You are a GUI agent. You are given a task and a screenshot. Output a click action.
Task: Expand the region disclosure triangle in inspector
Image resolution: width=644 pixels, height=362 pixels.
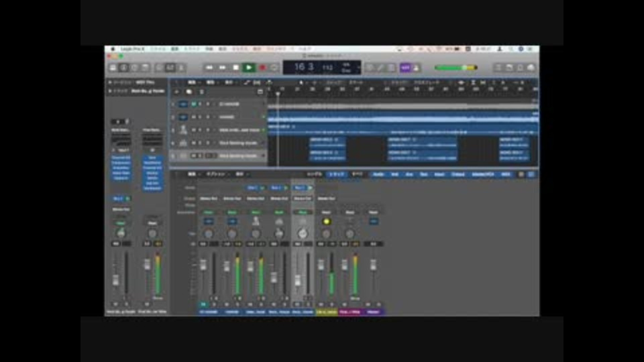click(x=109, y=82)
